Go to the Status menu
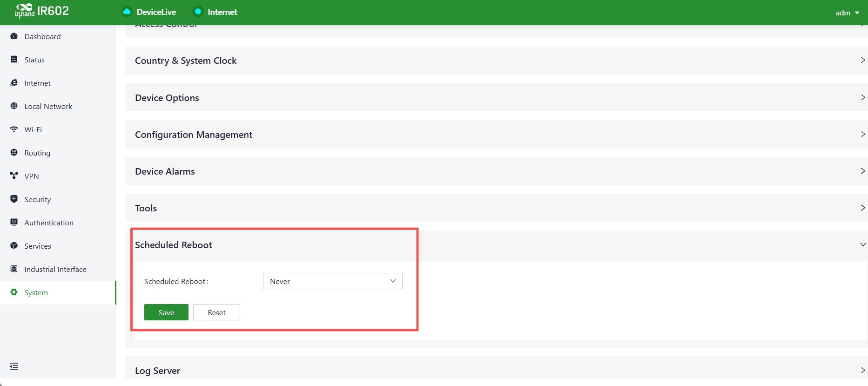The height and width of the screenshot is (386, 868). (x=58, y=60)
